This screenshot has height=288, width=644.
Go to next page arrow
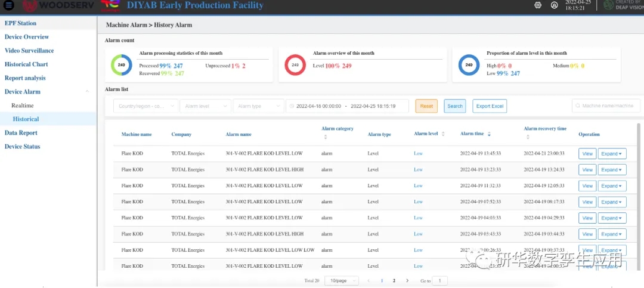tap(407, 280)
